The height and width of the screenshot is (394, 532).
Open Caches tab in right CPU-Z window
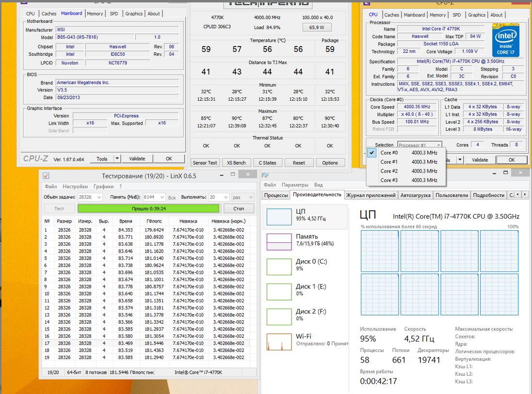coord(391,15)
